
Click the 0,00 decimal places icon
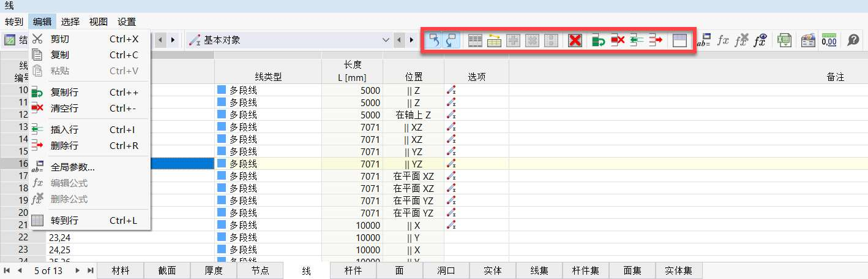pos(829,40)
